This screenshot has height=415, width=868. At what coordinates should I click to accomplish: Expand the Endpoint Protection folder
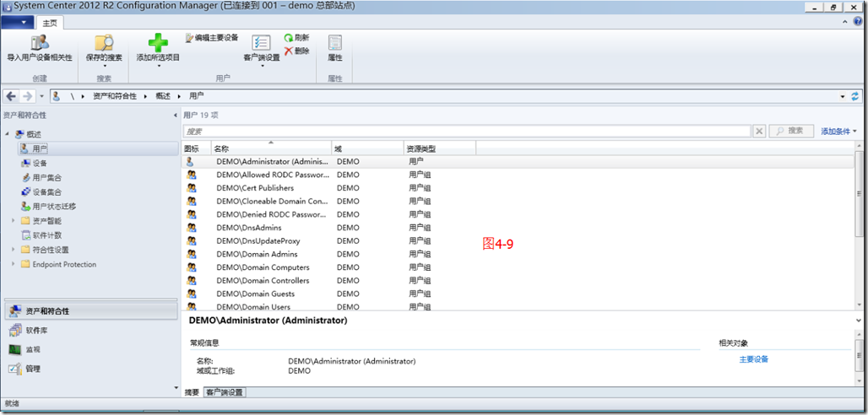[14, 264]
